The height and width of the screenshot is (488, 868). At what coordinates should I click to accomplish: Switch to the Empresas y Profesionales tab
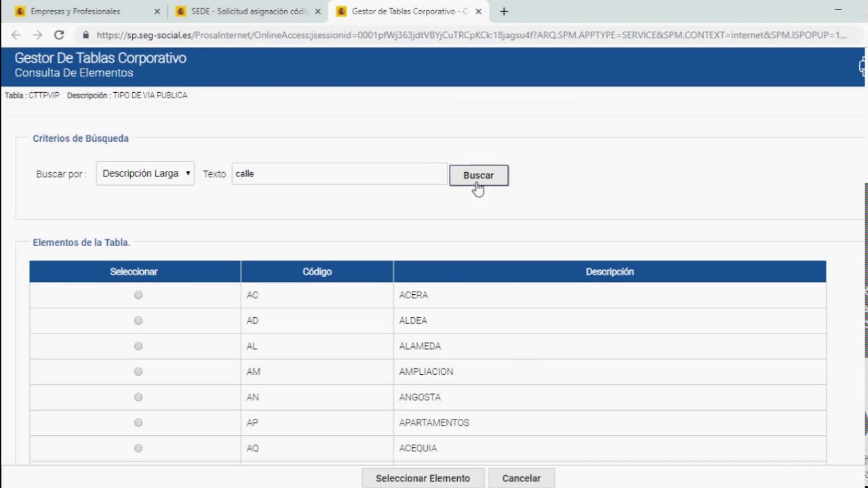(x=81, y=11)
